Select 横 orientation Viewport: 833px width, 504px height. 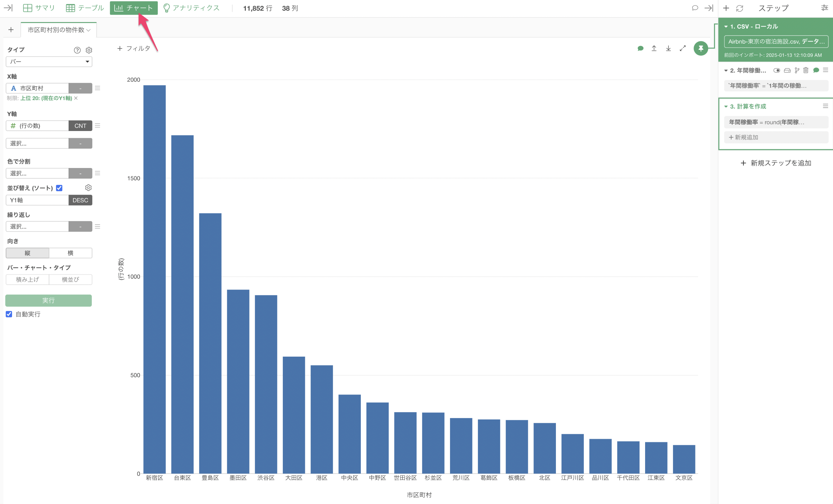point(70,253)
